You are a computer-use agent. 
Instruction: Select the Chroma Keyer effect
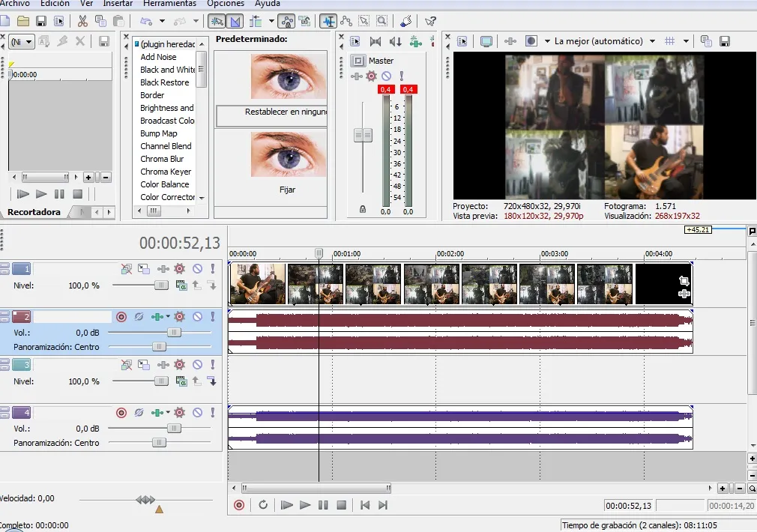tap(166, 172)
